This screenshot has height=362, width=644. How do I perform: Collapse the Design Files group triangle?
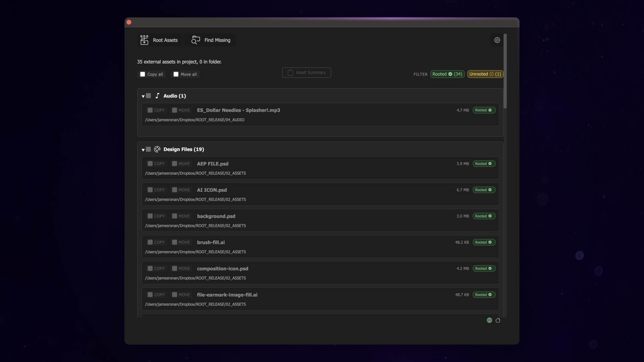pos(143,150)
